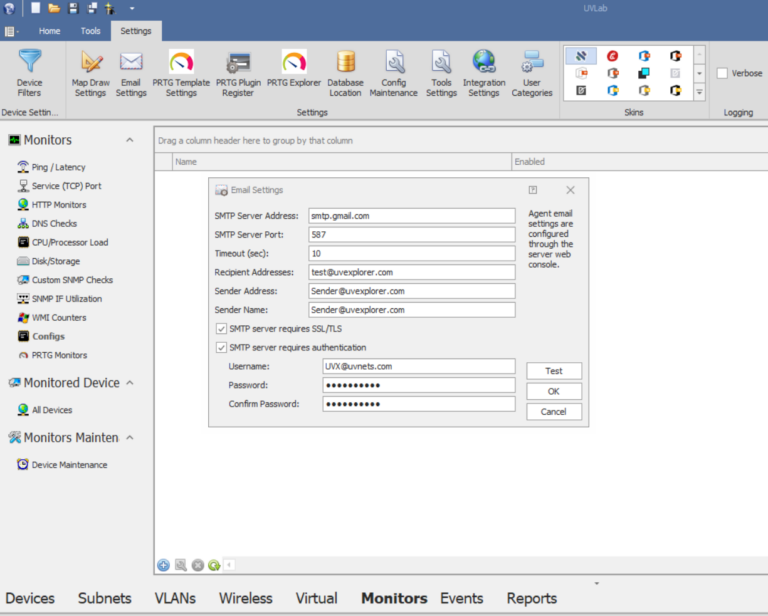This screenshot has height=616, width=768.
Task: Collapse the Monitors panel group
Action: click(130, 140)
